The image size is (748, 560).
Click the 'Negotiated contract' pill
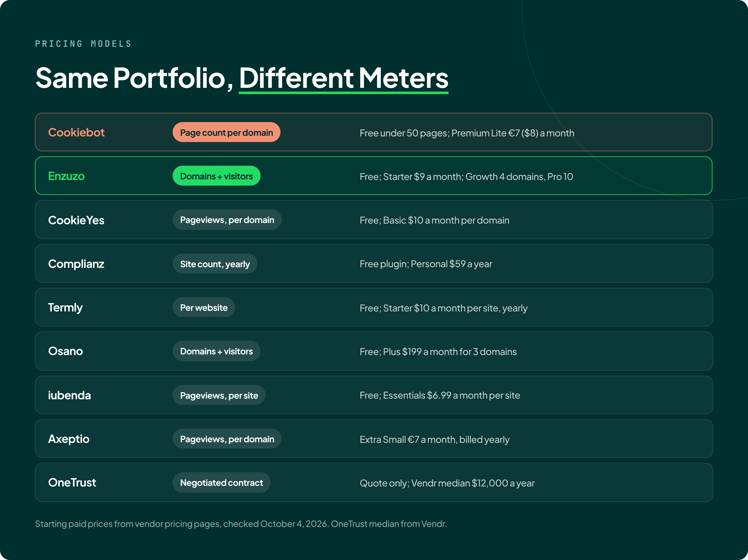tap(221, 483)
